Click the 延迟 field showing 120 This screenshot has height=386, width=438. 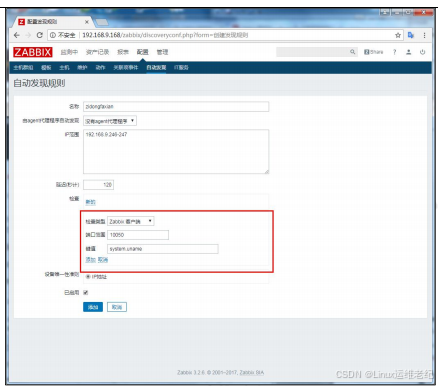(x=98, y=185)
